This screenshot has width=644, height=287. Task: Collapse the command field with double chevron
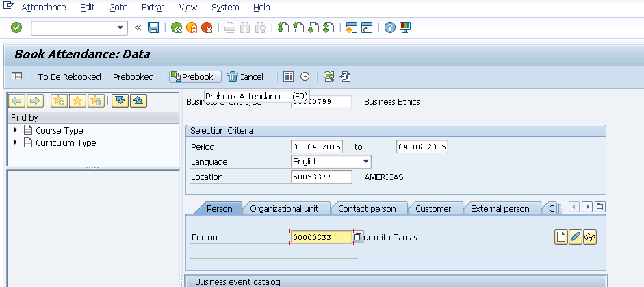tap(138, 27)
